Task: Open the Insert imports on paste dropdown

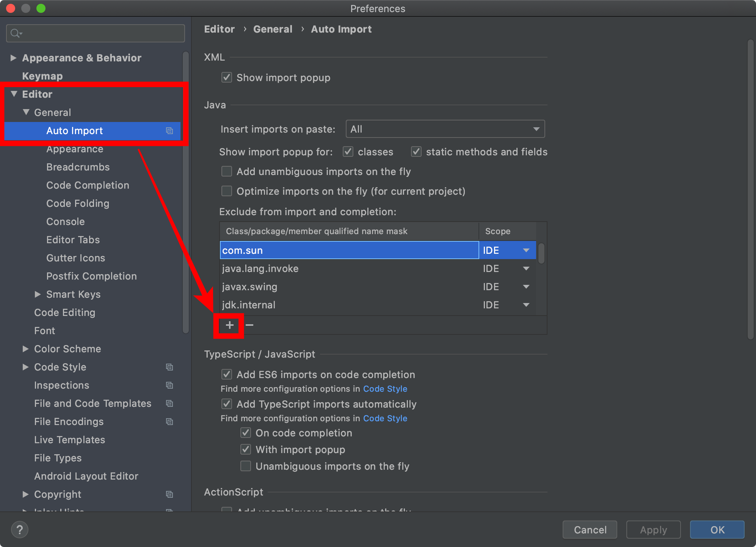Action: 445,129
